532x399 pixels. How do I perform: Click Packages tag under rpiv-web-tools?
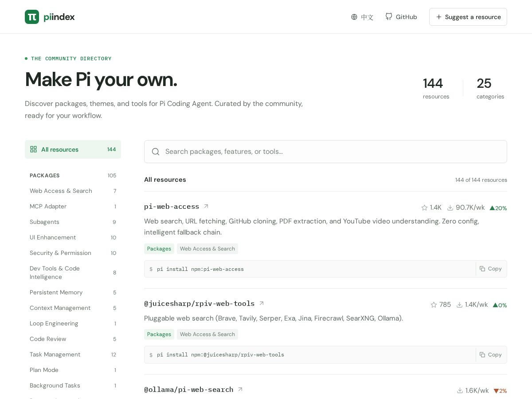click(159, 334)
